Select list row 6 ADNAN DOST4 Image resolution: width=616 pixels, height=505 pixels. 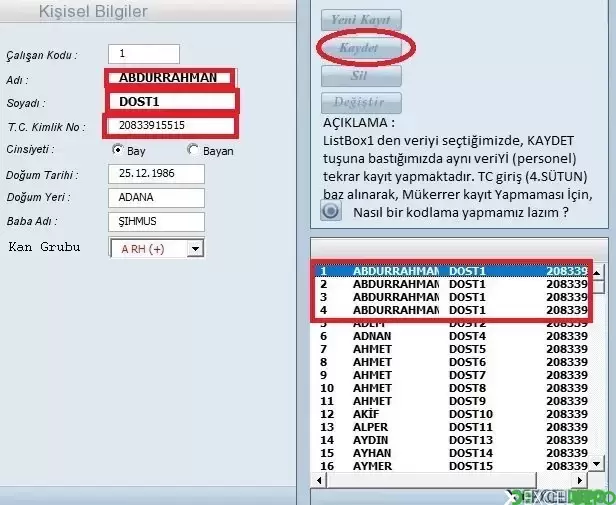pyautogui.click(x=452, y=336)
